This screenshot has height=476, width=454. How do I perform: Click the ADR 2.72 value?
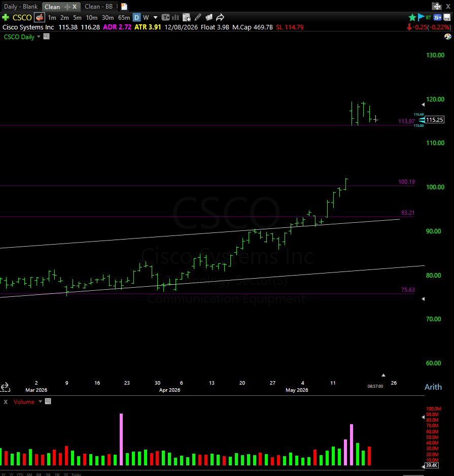coord(117,27)
